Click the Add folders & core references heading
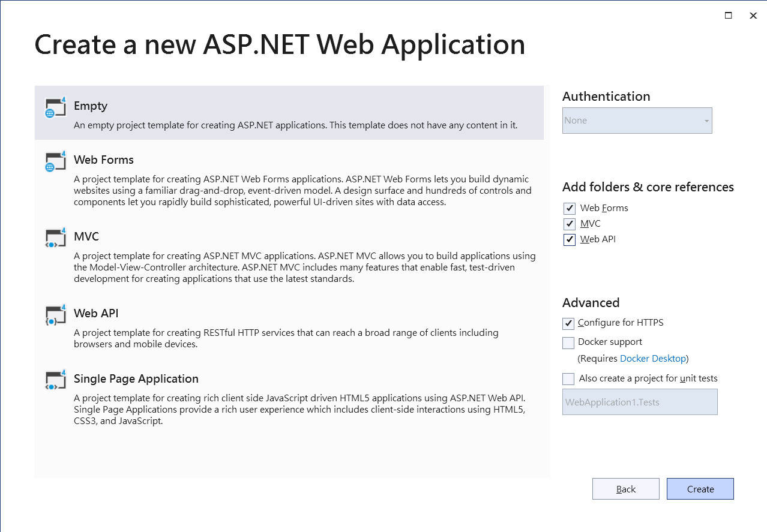This screenshot has height=532, width=767. [648, 187]
